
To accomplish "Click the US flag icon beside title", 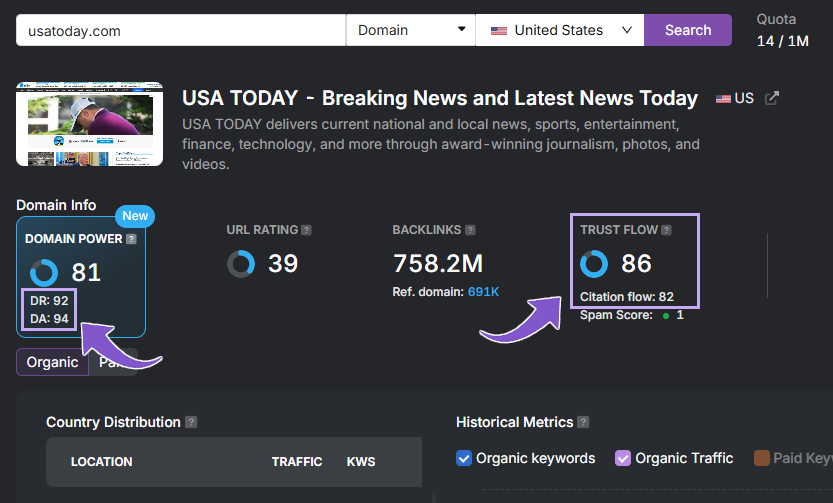I will [x=723, y=99].
